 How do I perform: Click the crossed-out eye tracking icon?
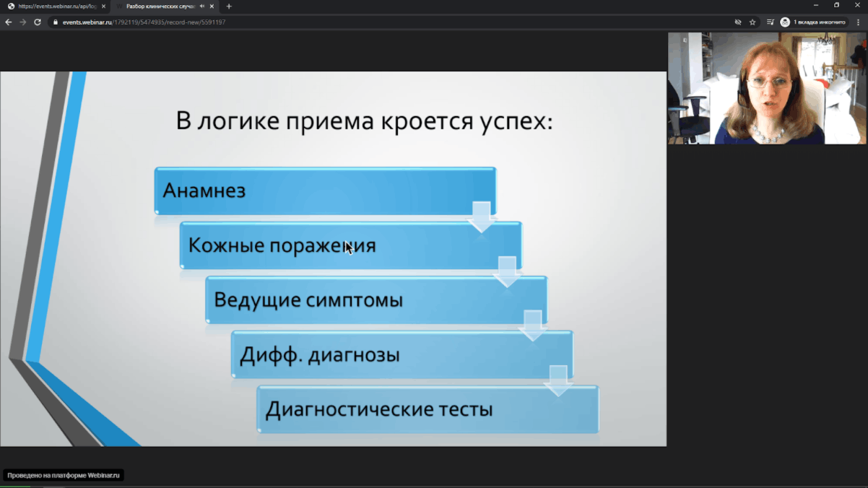(x=738, y=22)
